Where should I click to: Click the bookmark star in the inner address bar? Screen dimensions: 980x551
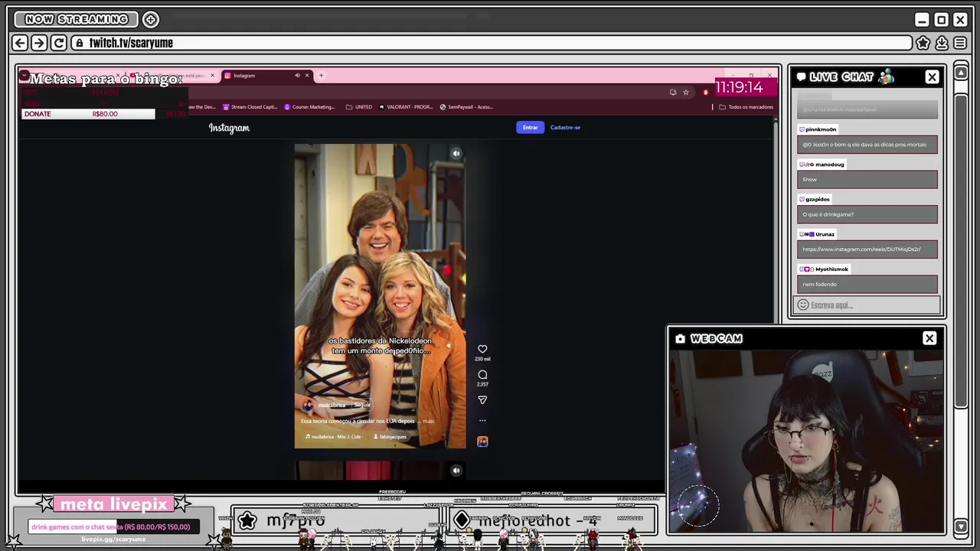686,92
